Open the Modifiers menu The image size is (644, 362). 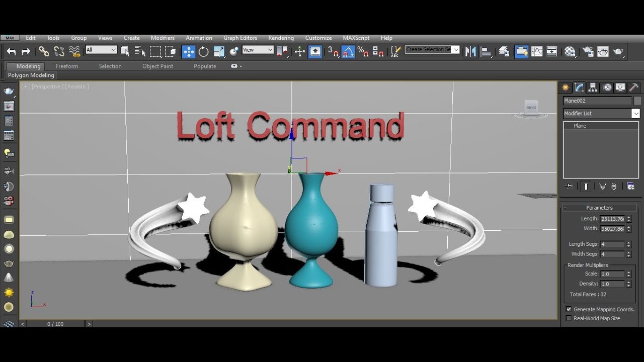[163, 38]
